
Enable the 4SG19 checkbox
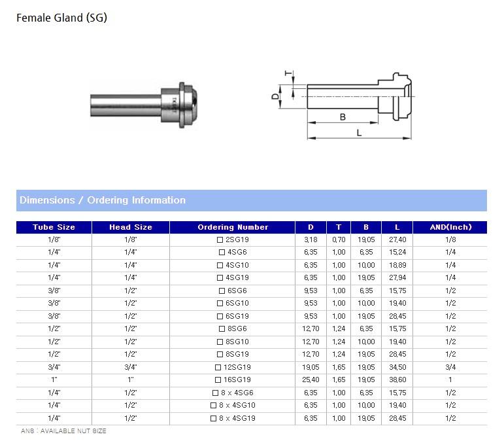pos(220,278)
